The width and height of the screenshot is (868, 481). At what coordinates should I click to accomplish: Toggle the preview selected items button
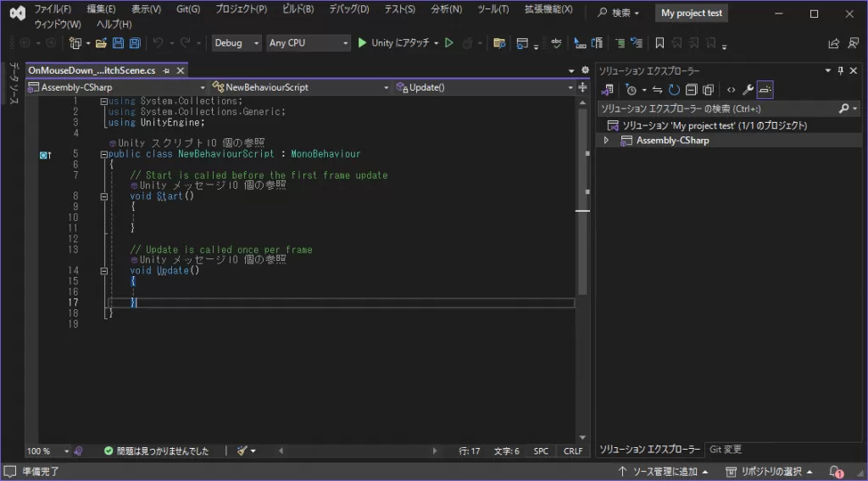click(x=765, y=90)
